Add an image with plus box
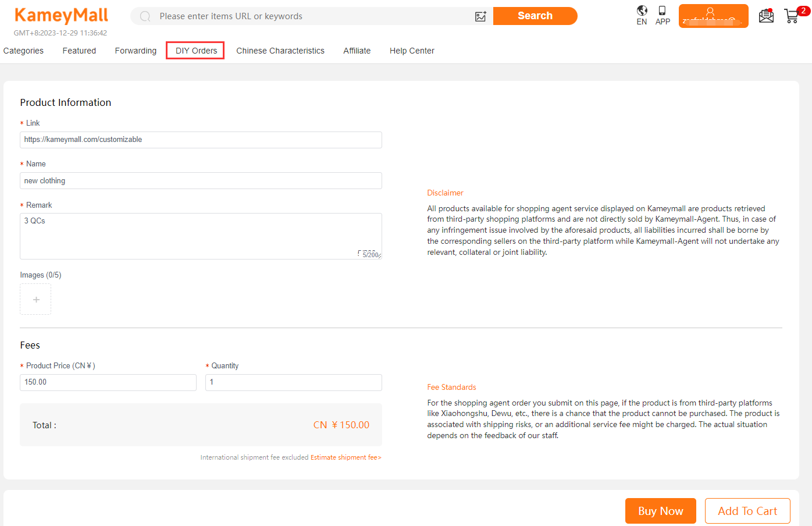Screen dimensions: 812x526 click(x=35, y=299)
